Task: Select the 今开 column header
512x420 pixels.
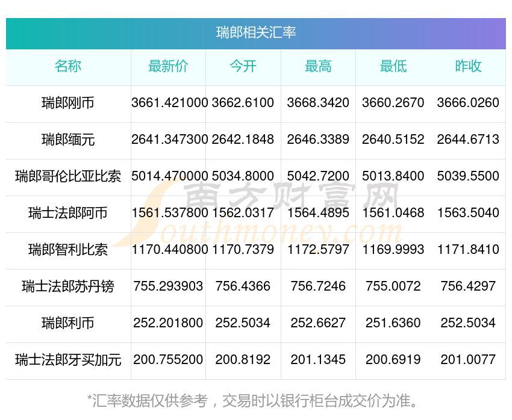Action: click(243, 66)
